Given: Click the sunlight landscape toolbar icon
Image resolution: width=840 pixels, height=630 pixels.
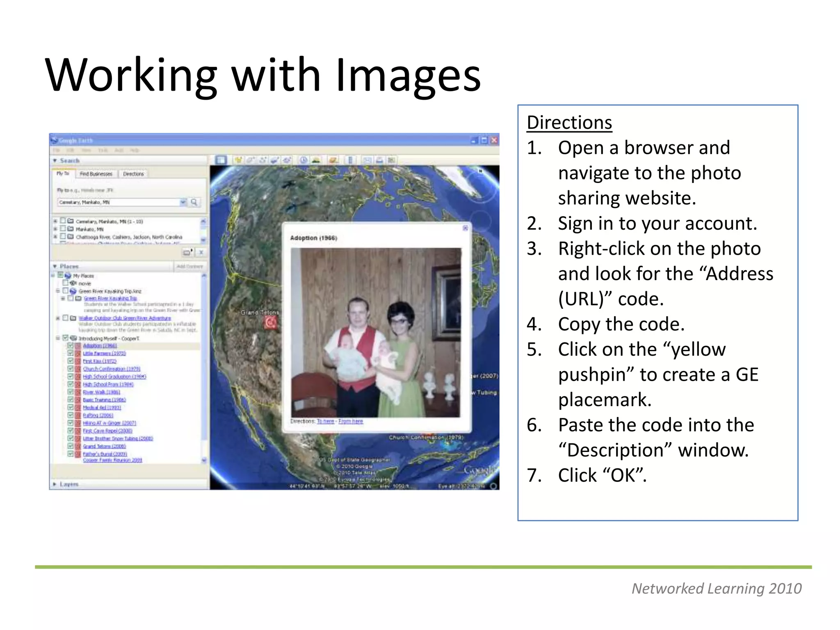Looking at the screenshot, I should 316,160.
